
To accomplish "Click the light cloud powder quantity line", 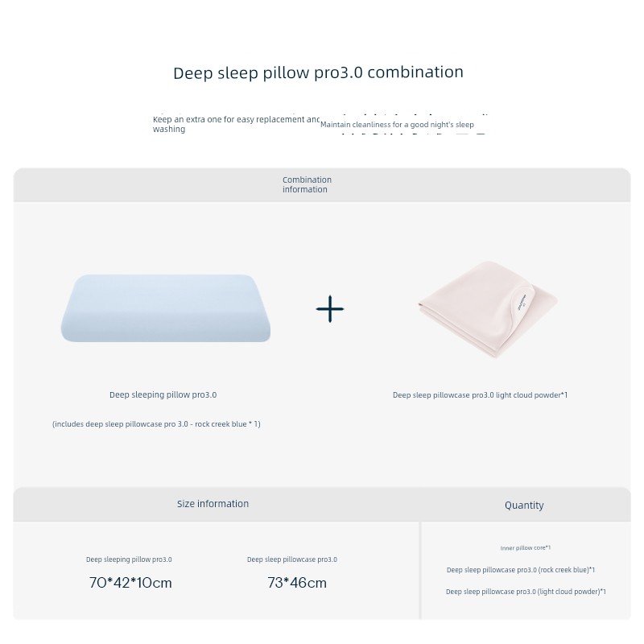I will pos(526,592).
